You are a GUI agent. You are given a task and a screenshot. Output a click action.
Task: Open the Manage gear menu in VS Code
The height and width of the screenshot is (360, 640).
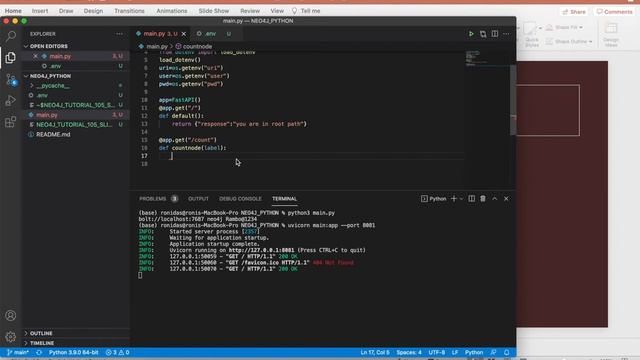pos(11,336)
